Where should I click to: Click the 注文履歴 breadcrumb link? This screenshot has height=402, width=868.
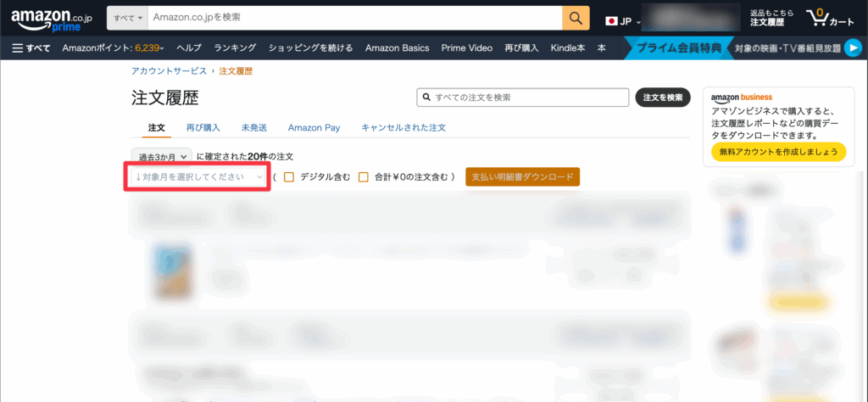[236, 71]
